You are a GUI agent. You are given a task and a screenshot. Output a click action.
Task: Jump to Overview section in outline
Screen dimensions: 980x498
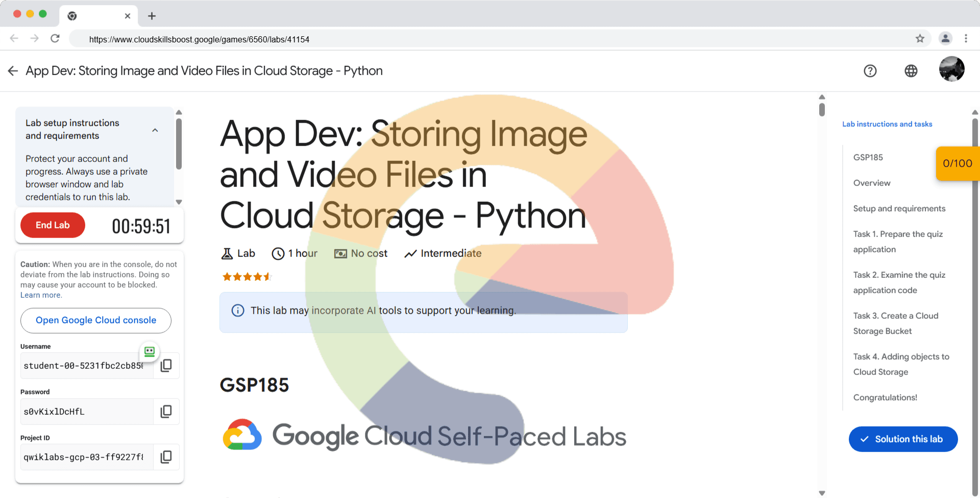pos(872,183)
